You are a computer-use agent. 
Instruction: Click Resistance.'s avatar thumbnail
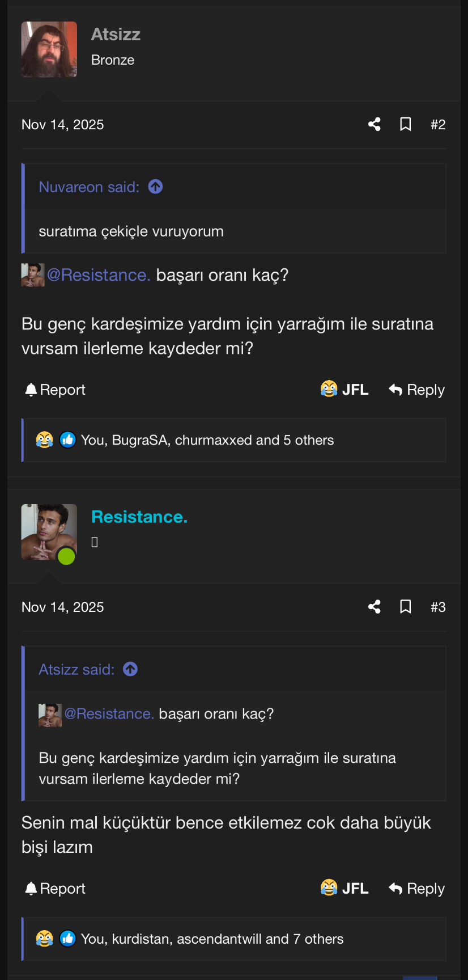[49, 532]
